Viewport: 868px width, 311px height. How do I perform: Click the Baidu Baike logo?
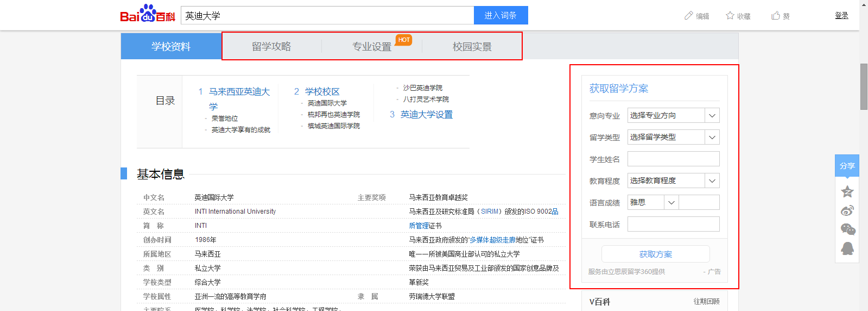click(148, 14)
